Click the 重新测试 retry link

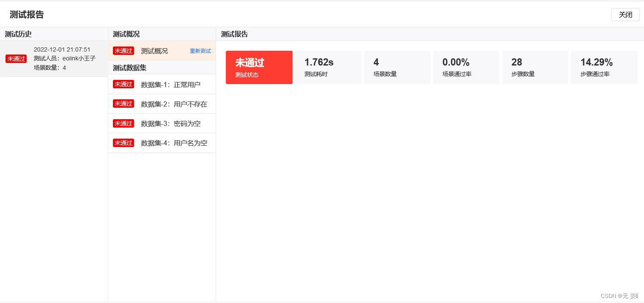tap(200, 51)
